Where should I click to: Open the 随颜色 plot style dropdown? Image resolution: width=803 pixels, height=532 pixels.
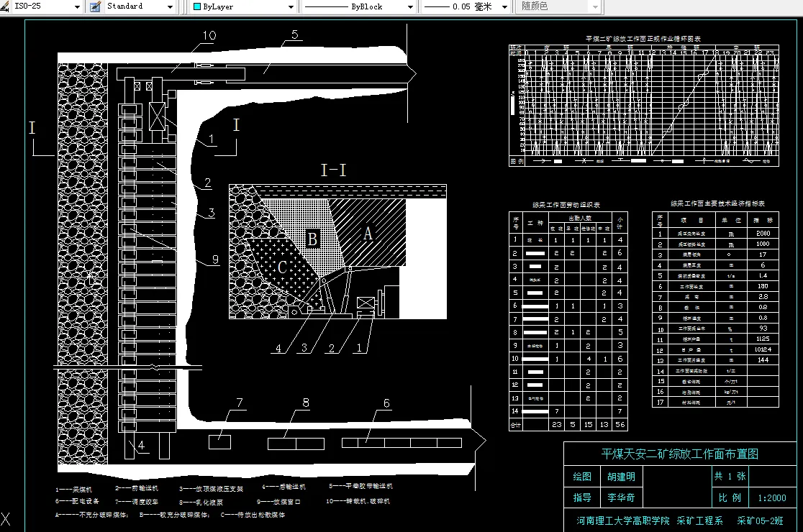coord(595,6)
